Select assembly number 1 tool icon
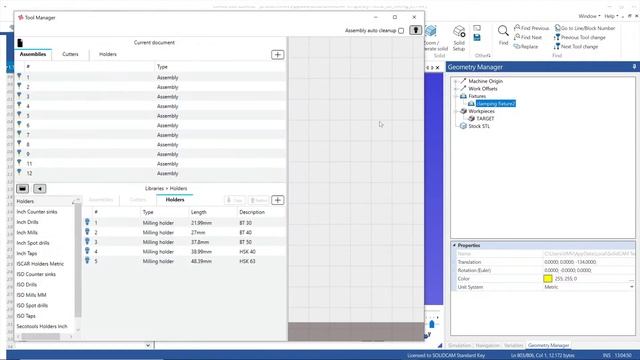The image size is (640, 360). tap(19, 76)
